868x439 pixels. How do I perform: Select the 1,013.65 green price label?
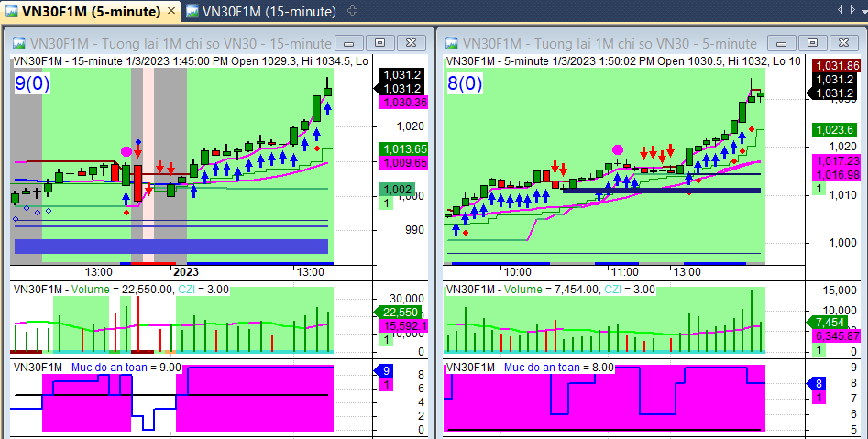click(403, 148)
